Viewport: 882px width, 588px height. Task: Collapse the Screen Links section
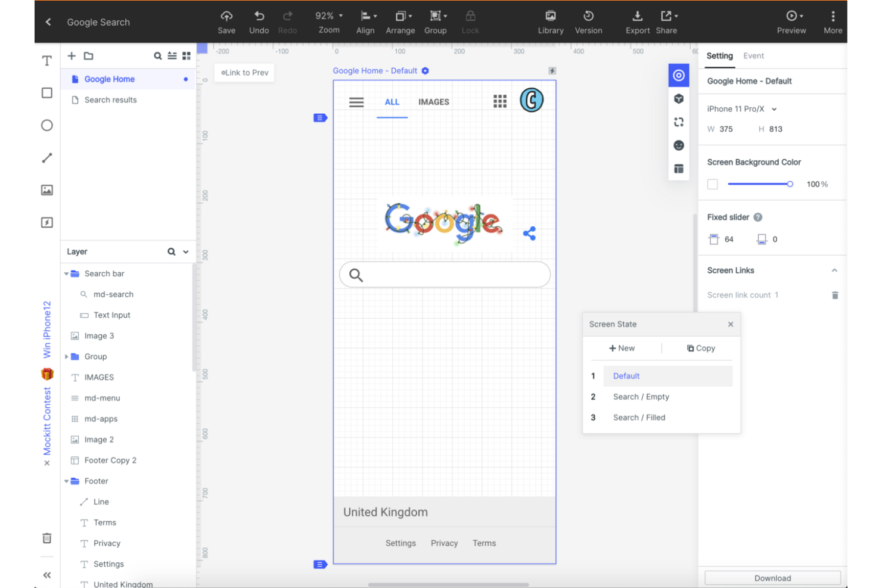click(834, 270)
